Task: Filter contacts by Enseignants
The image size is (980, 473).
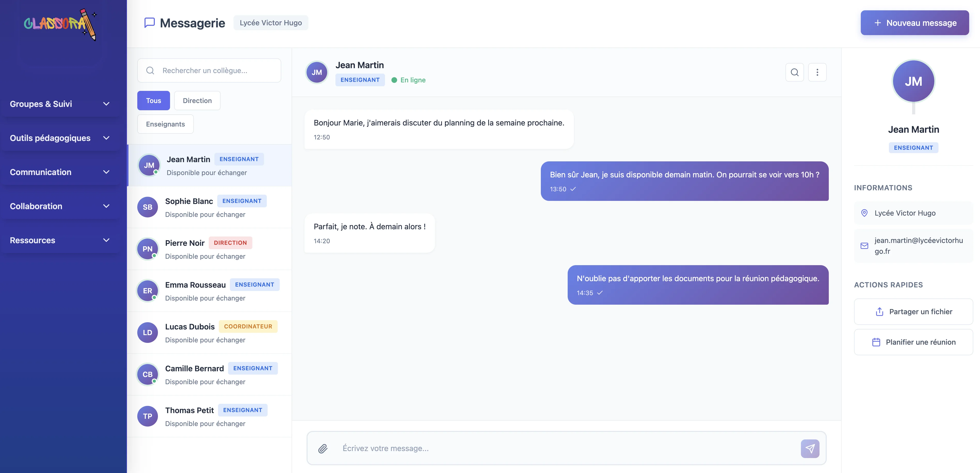Action: (x=165, y=124)
